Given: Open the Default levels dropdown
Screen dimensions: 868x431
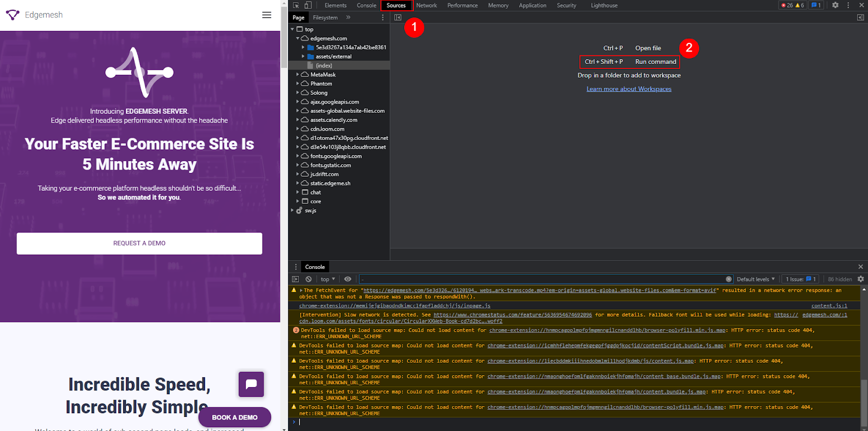Looking at the screenshot, I should point(756,279).
